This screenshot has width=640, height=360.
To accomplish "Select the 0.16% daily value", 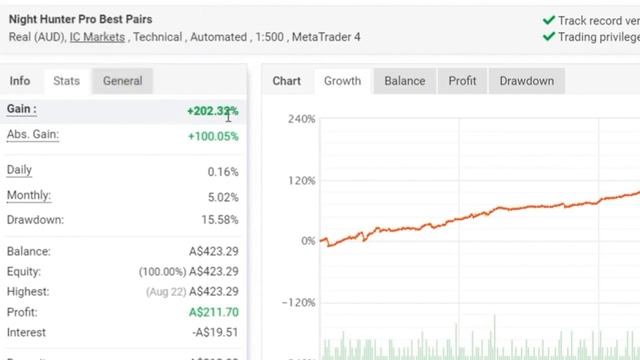I will pyautogui.click(x=223, y=172).
